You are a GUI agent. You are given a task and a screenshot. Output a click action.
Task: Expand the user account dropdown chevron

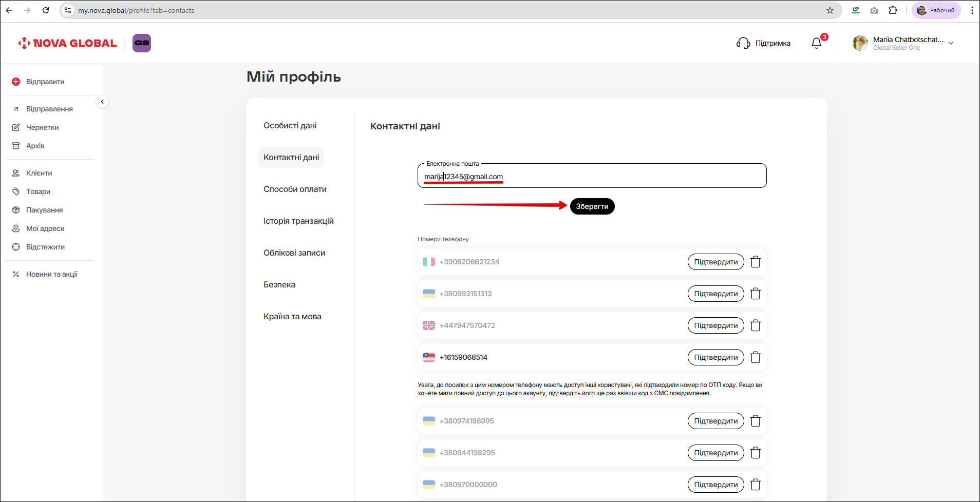coord(951,43)
